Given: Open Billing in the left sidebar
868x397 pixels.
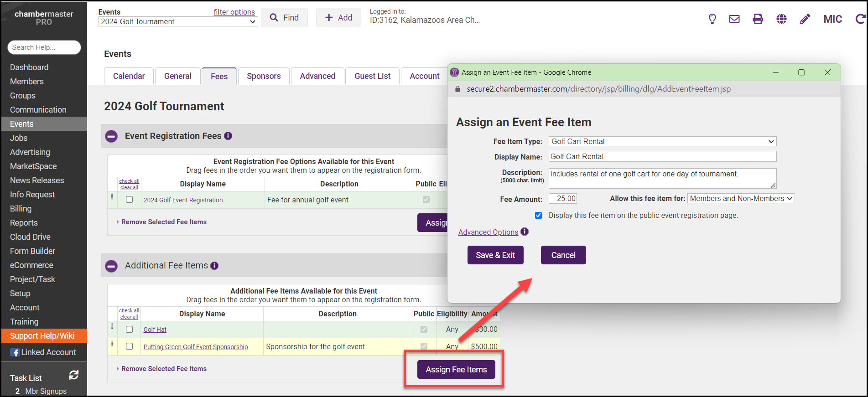Looking at the screenshot, I should (x=21, y=209).
